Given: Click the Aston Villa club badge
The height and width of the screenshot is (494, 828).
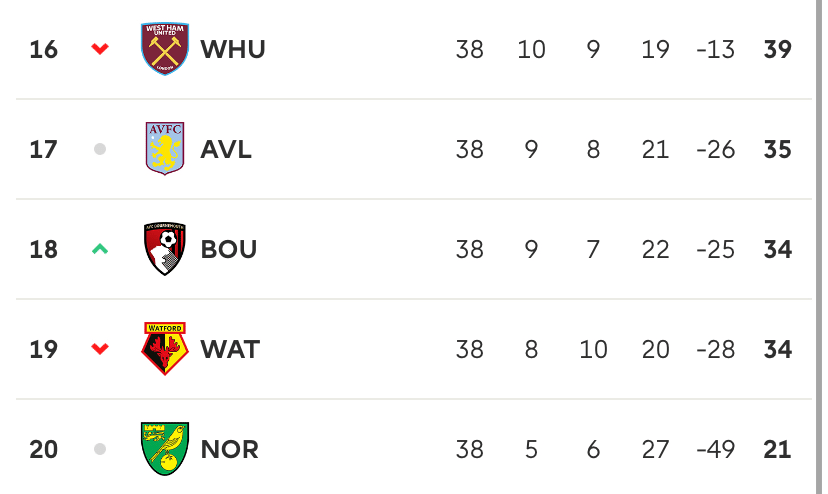Looking at the screenshot, I should point(165,148).
